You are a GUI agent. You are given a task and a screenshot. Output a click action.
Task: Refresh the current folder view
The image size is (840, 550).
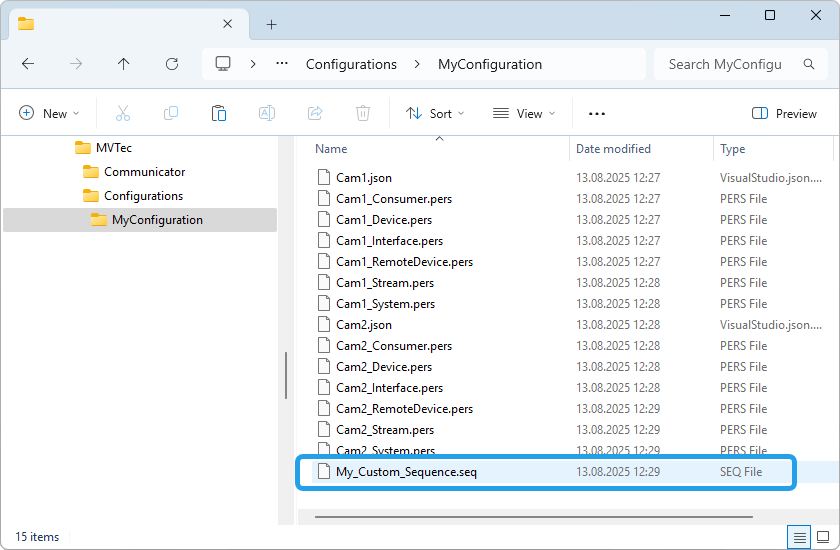click(172, 64)
